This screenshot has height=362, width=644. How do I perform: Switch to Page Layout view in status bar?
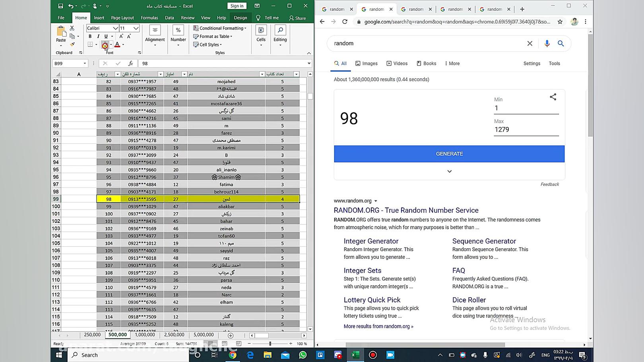[225, 343]
